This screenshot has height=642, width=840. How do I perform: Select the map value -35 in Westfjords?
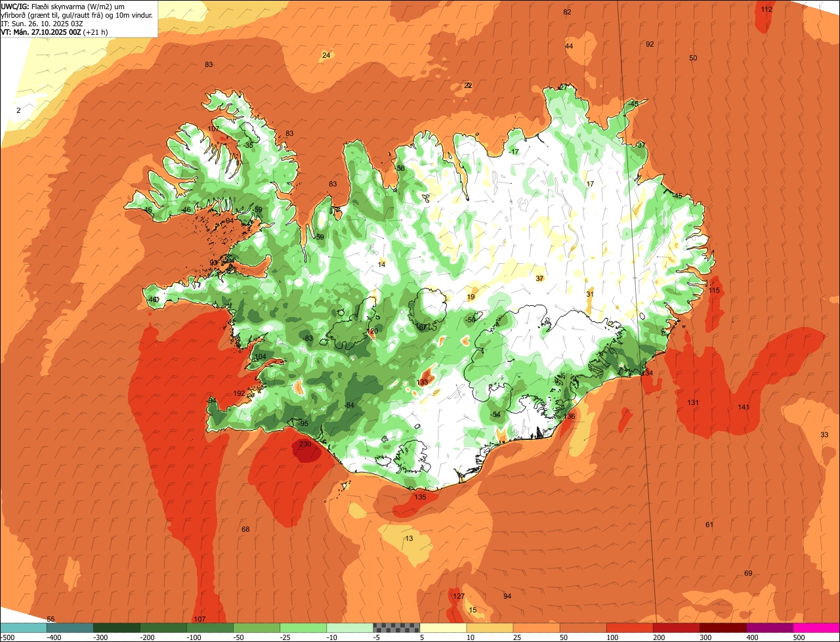click(x=247, y=145)
